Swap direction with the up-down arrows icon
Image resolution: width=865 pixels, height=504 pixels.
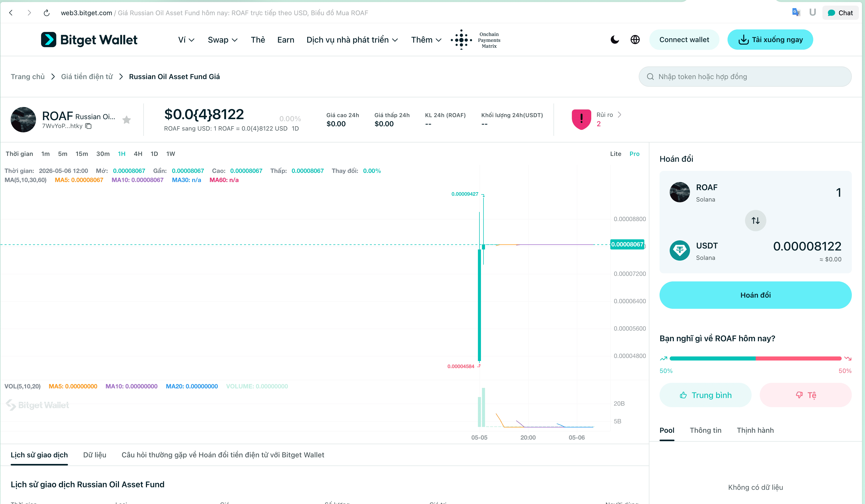coord(755,221)
